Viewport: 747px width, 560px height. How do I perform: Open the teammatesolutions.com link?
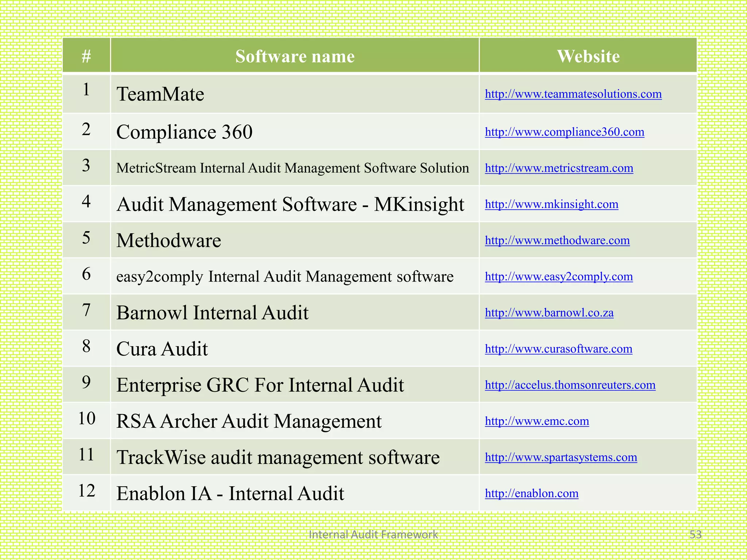point(573,94)
